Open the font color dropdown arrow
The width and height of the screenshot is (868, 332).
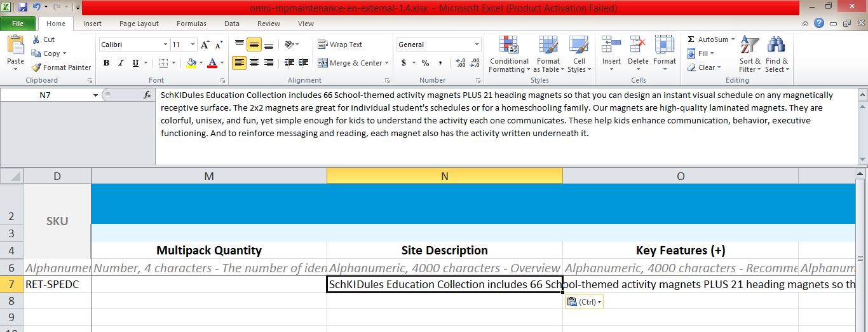coord(221,63)
